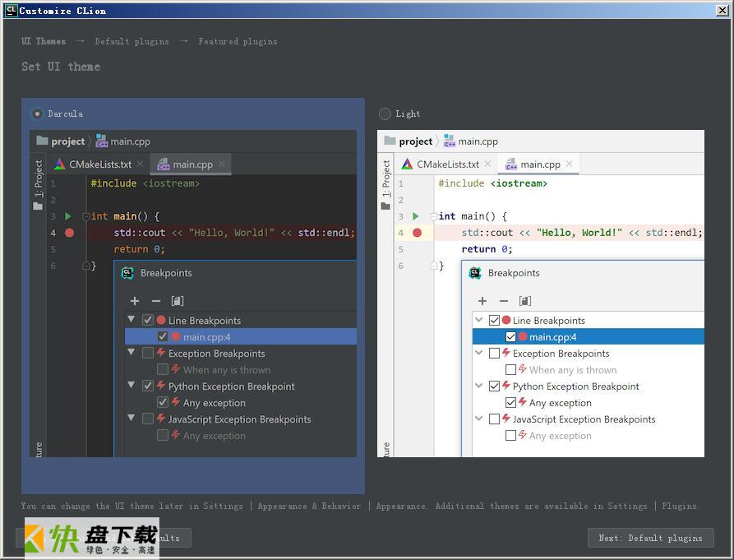Collapse JavaScript Exception Breakpoints node in Light preview

pyautogui.click(x=479, y=418)
